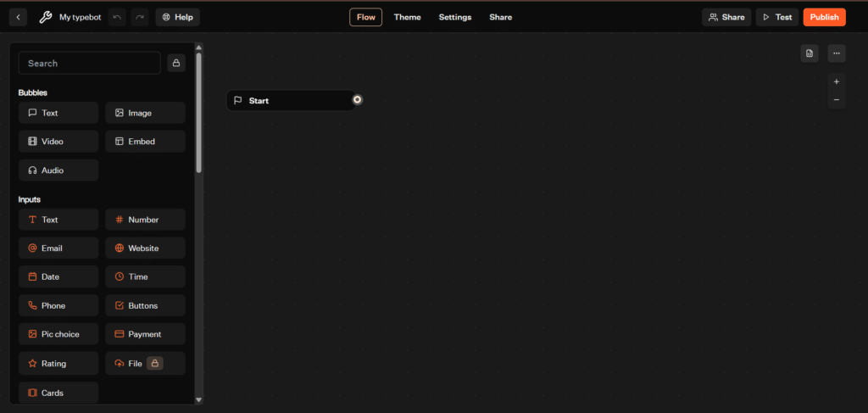Focus the block Search field
The width and height of the screenshot is (868, 413).
coord(89,63)
